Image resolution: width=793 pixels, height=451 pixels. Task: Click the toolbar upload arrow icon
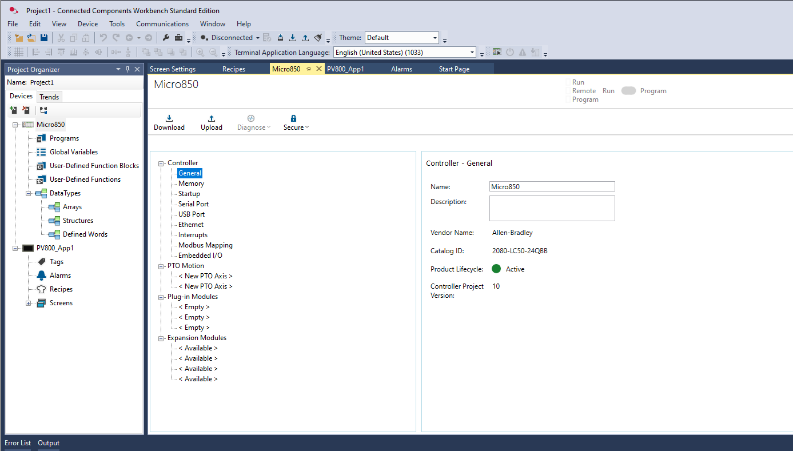(x=305, y=37)
